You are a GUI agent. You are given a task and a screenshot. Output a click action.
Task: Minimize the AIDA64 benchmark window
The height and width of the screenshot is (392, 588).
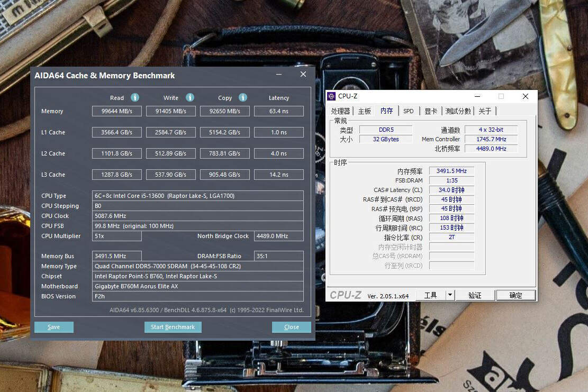pyautogui.click(x=278, y=74)
